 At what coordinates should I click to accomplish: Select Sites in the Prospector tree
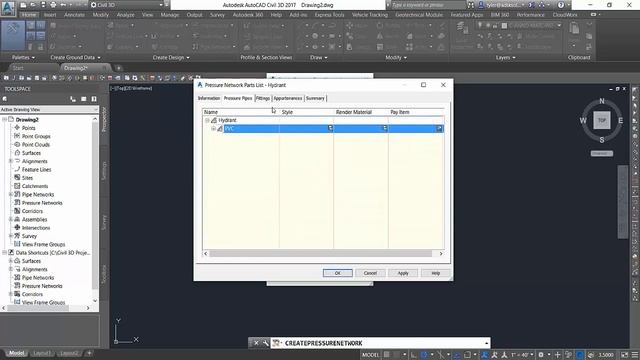[27, 178]
